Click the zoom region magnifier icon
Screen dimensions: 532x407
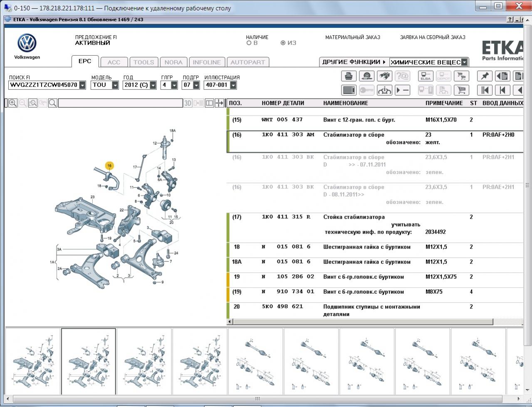click(x=33, y=103)
